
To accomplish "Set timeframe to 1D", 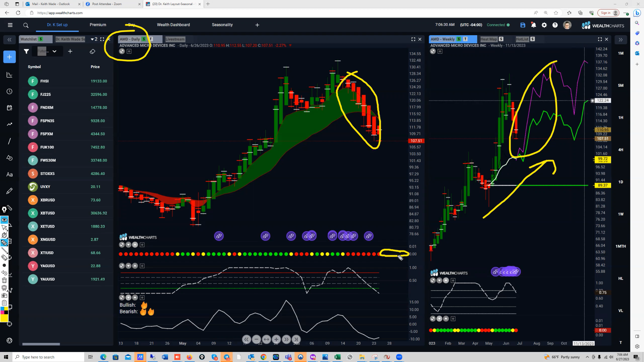I will (621, 182).
